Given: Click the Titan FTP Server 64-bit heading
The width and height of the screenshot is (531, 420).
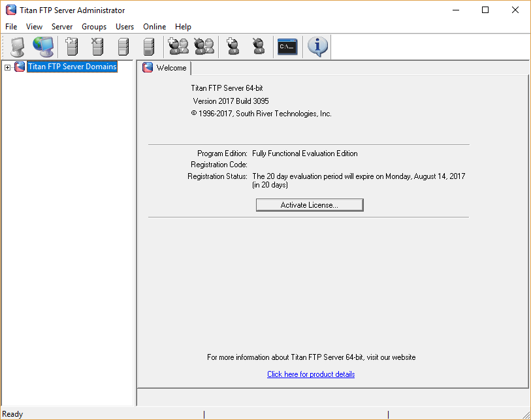Looking at the screenshot, I should [x=227, y=88].
